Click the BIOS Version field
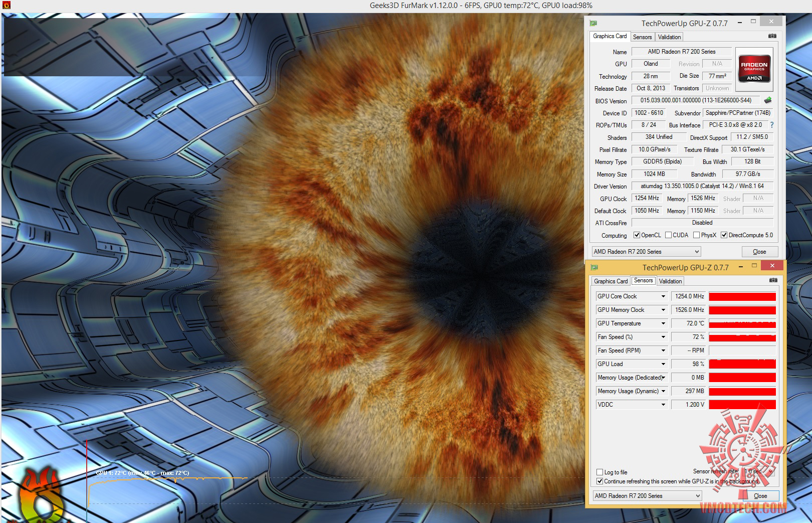Image resolution: width=812 pixels, height=523 pixels. (696, 100)
